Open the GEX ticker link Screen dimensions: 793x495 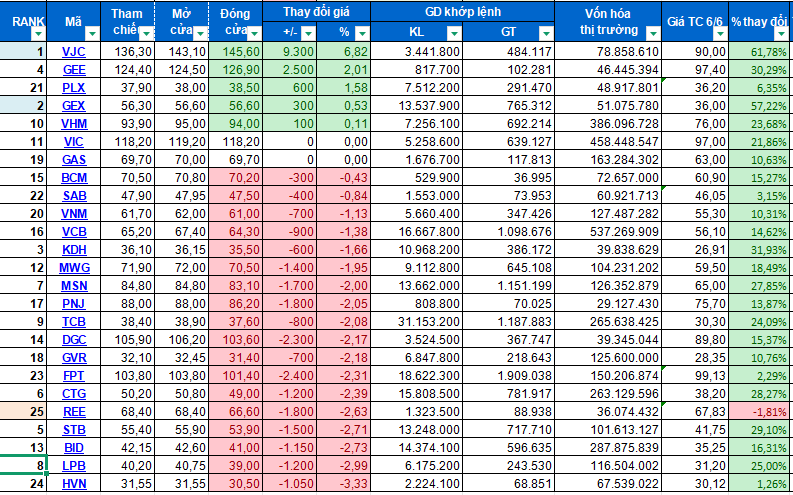(x=73, y=106)
